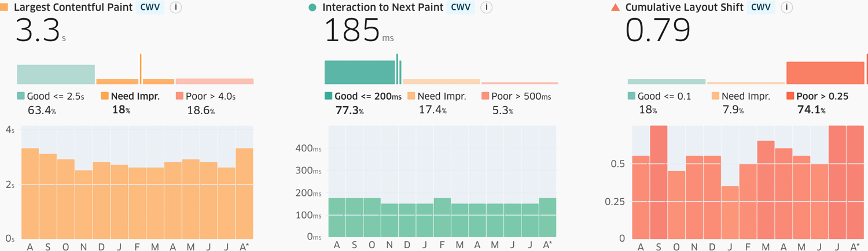Open the Largest Contentful Paint title link
The image size is (868, 251).
point(73,8)
